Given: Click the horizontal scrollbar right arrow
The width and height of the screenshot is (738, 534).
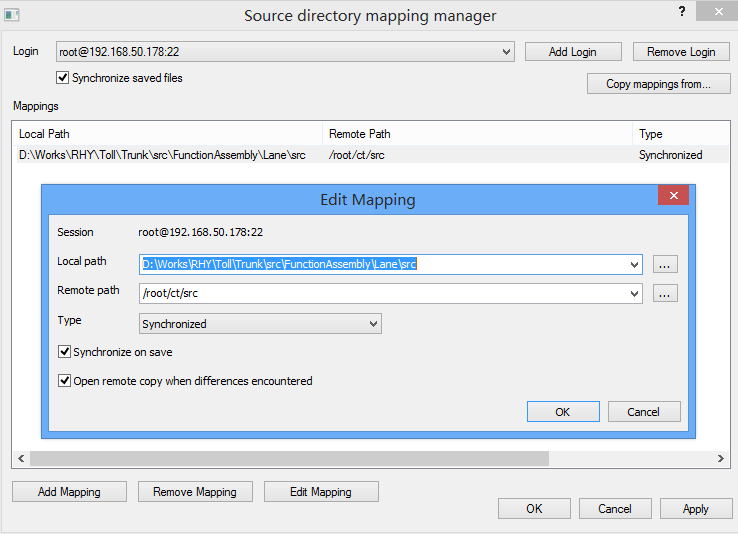Looking at the screenshot, I should [x=721, y=458].
